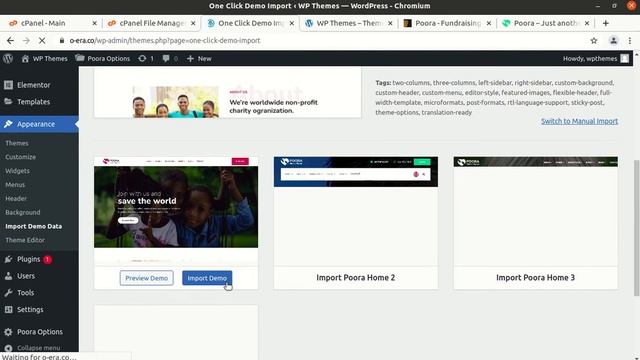Select Import Demo Data submenu
640x360 pixels.
pyautogui.click(x=34, y=226)
